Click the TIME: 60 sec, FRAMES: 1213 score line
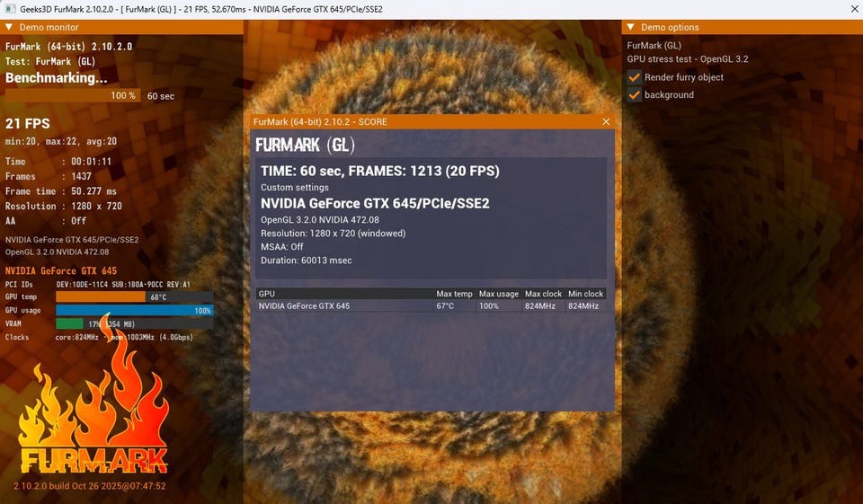This screenshot has height=504, width=863. [379, 171]
